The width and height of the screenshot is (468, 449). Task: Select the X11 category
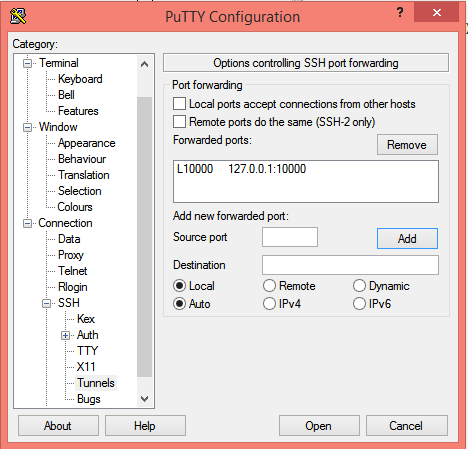pyautogui.click(x=86, y=367)
